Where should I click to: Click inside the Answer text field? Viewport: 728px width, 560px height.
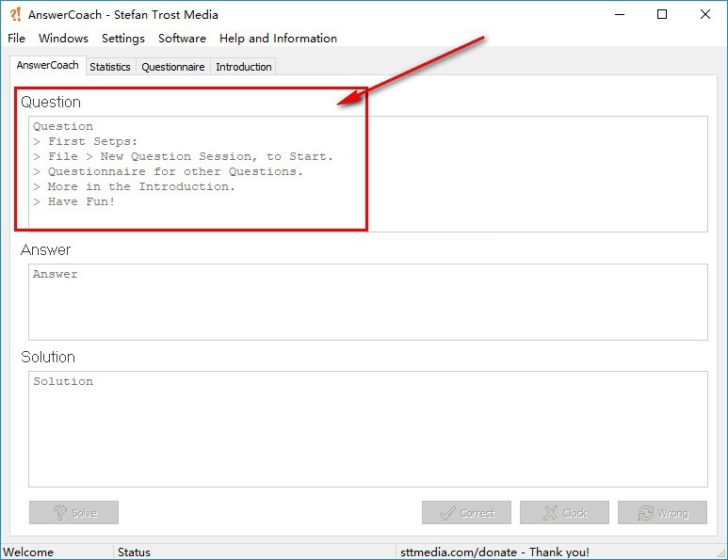click(368, 302)
